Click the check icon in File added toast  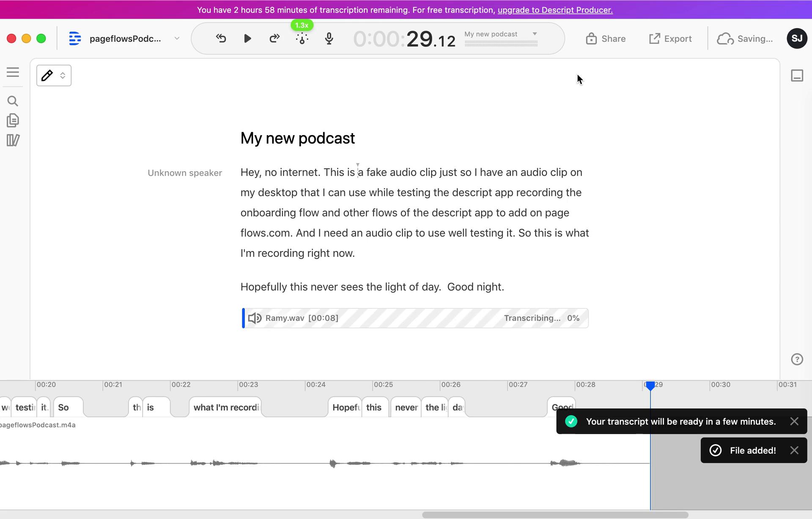point(715,450)
